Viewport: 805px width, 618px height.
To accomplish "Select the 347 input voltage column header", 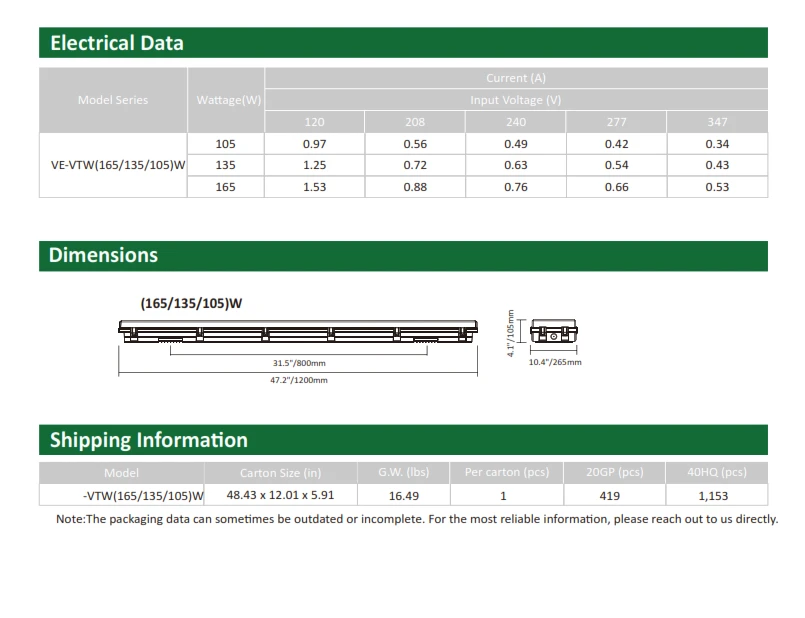I will click(x=717, y=122).
